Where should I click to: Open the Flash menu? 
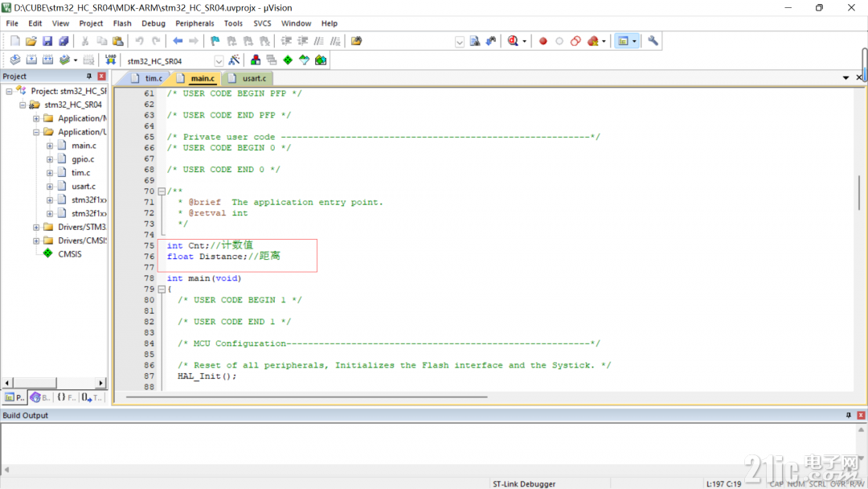pyautogui.click(x=122, y=23)
